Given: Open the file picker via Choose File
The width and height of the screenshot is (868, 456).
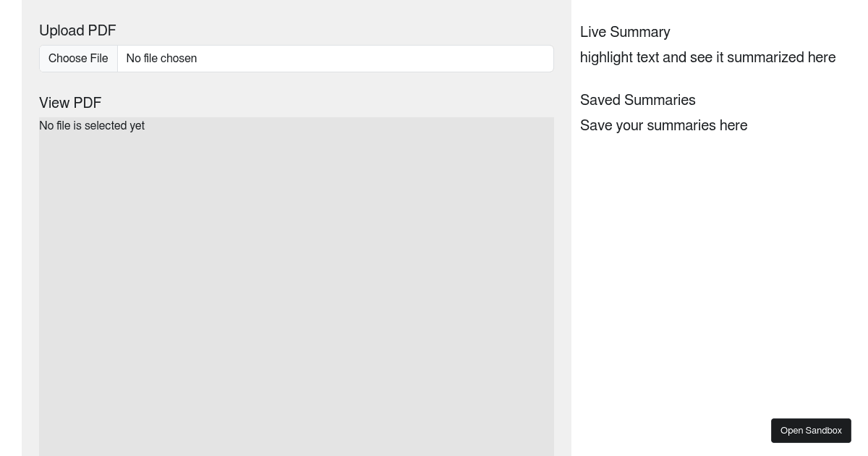Looking at the screenshot, I should [x=78, y=59].
